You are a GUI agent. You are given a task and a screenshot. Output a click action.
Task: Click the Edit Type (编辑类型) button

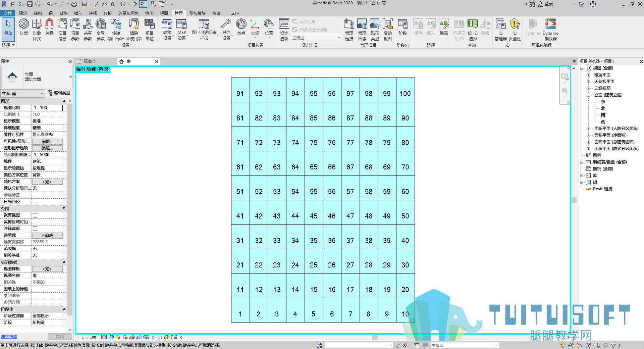pyautogui.click(x=59, y=93)
